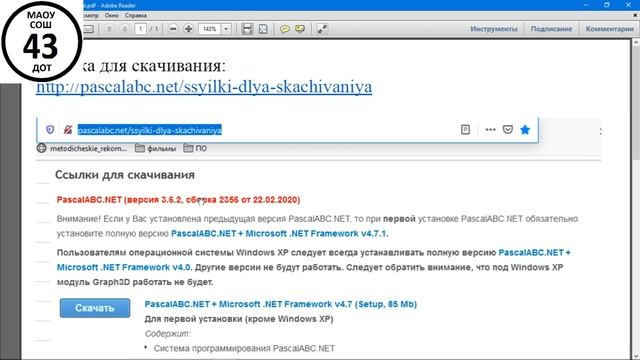640x360 pixels.
Task: Close the document with the menu-bar X
Action: [x=635, y=16]
